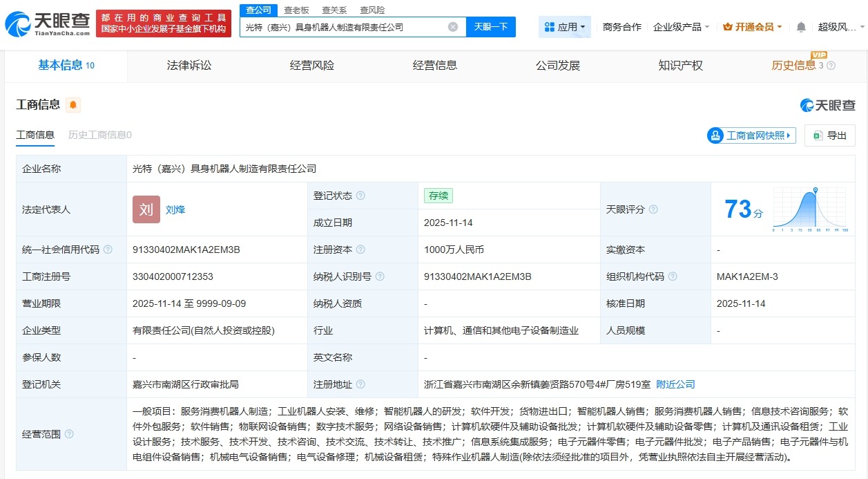Click the help icon next to 经营范围

(69, 434)
